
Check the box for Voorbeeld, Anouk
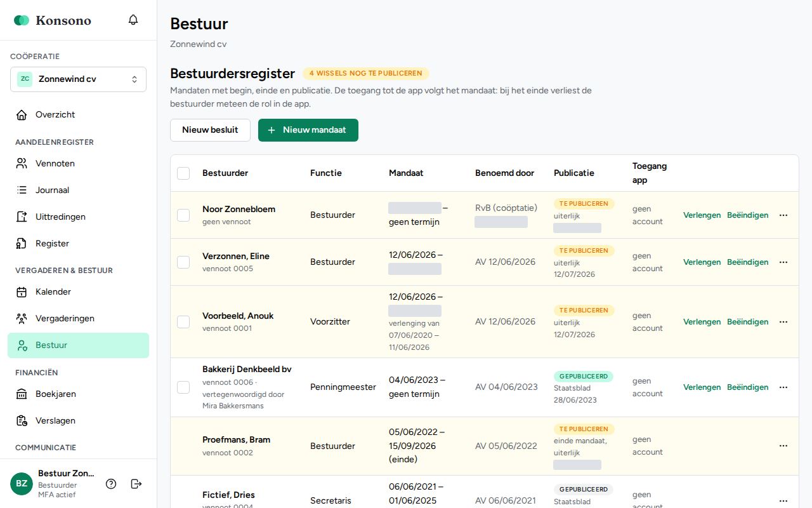pyautogui.click(x=183, y=322)
